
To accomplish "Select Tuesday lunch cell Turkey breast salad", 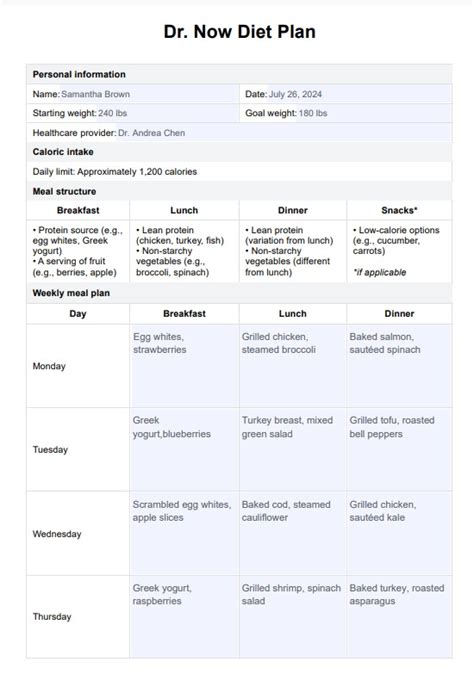I will 293,449.
